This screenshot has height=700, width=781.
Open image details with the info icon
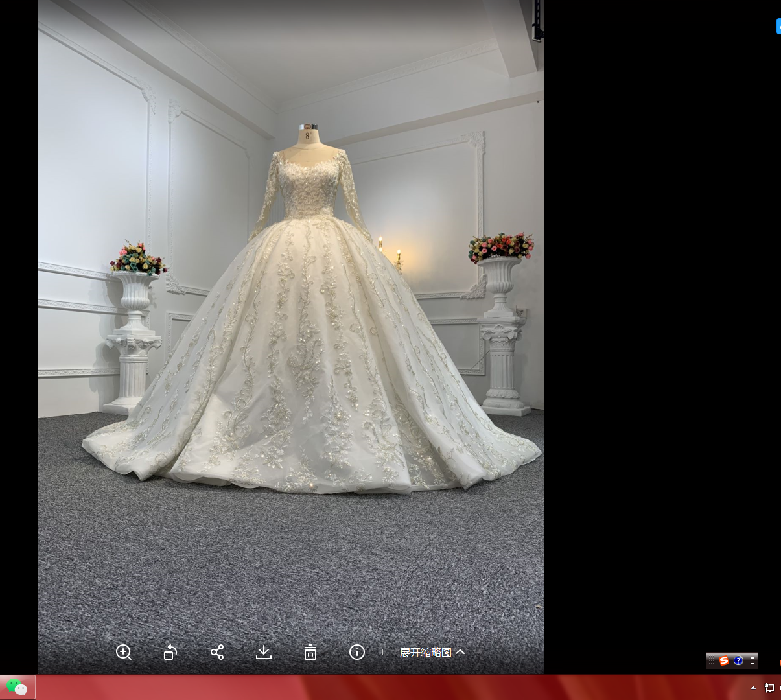pos(357,652)
